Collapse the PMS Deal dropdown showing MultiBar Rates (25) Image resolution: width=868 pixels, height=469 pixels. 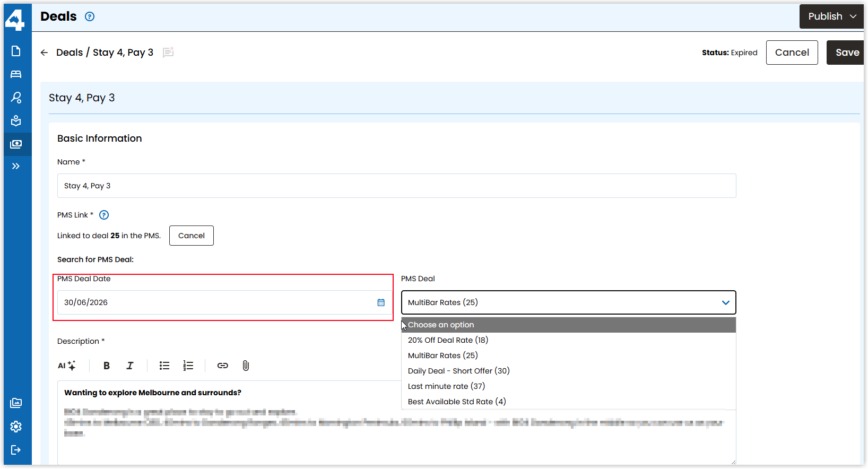pyautogui.click(x=569, y=302)
